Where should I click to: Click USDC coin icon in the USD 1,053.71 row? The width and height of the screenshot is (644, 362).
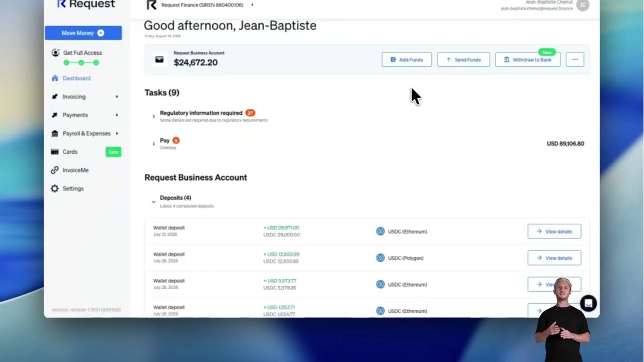point(380,311)
